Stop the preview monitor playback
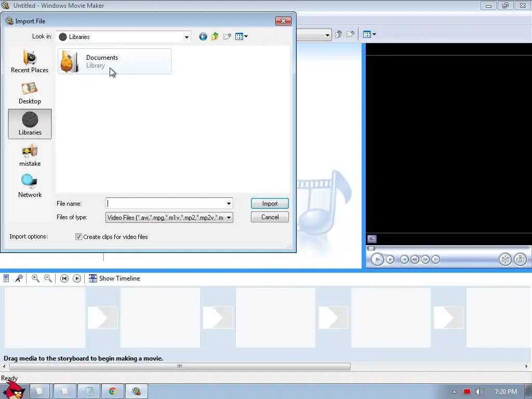Image resolution: width=532 pixels, height=399 pixels. pos(390,260)
